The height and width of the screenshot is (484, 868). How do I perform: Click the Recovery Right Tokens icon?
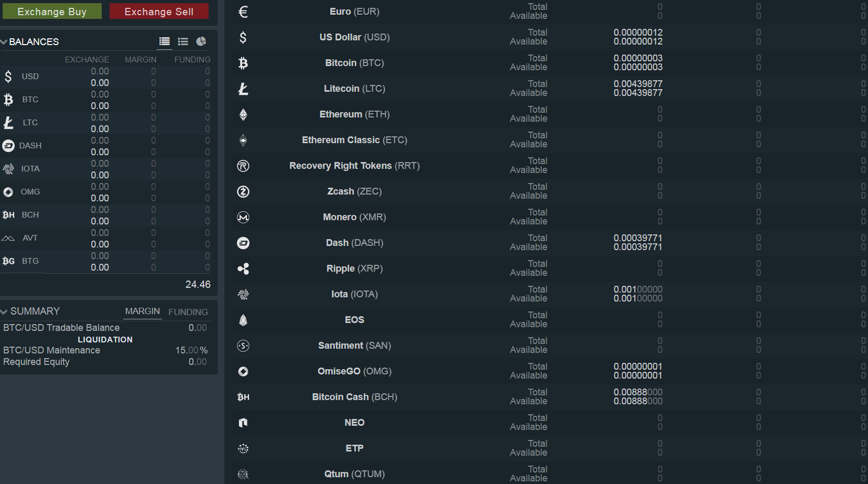243,166
